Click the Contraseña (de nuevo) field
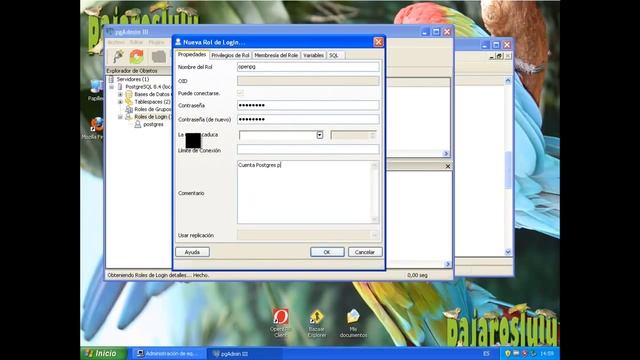This screenshot has height=360, width=640. (308, 119)
